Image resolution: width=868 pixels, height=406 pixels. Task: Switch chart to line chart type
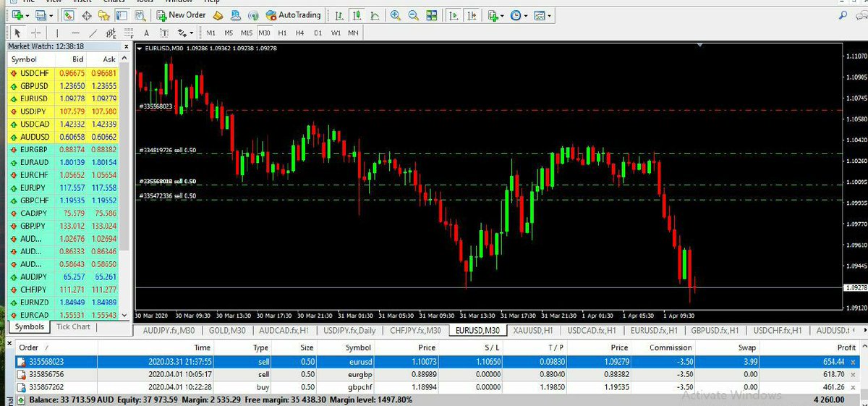point(375,15)
